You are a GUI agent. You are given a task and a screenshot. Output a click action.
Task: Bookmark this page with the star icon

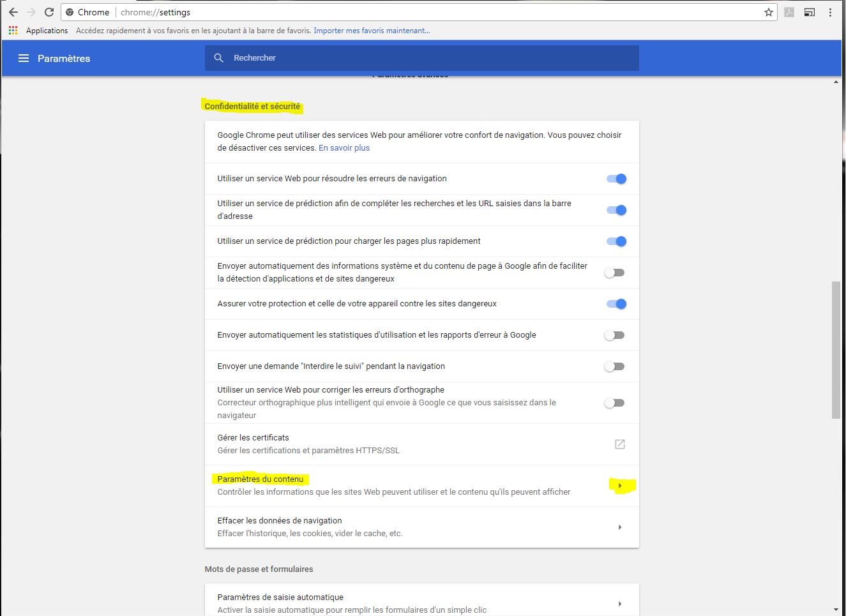click(769, 12)
